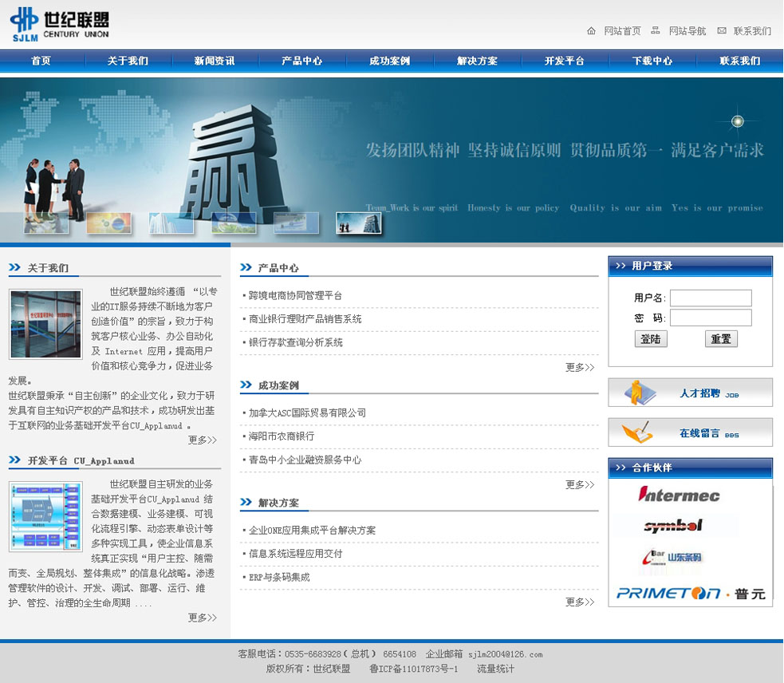Click into the 用户名 input field
Image resolution: width=784 pixels, height=683 pixels.
[x=711, y=298]
